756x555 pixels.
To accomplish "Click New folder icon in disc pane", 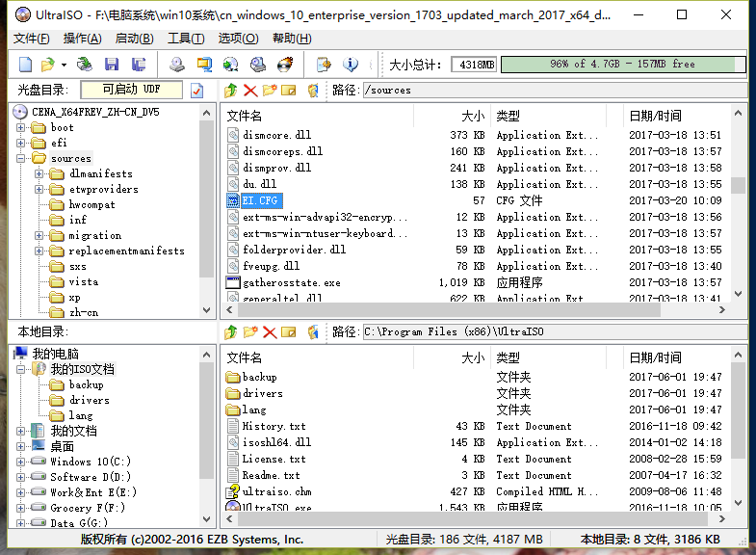I will point(270,91).
